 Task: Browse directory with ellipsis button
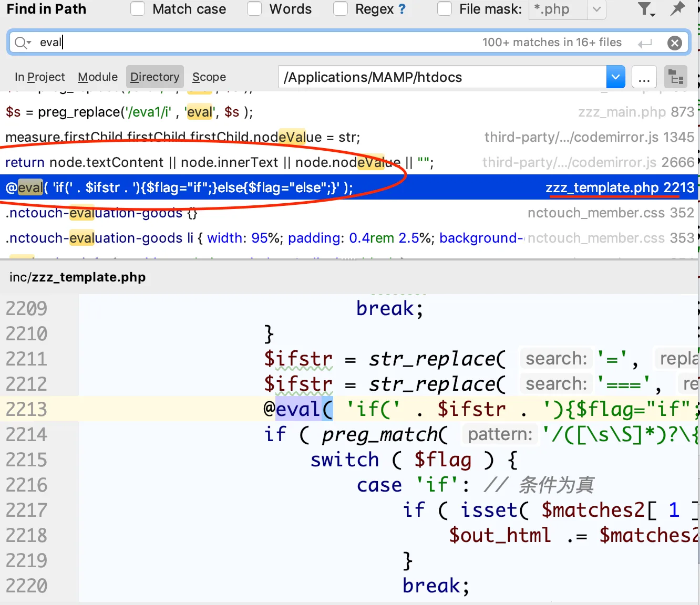pos(644,77)
